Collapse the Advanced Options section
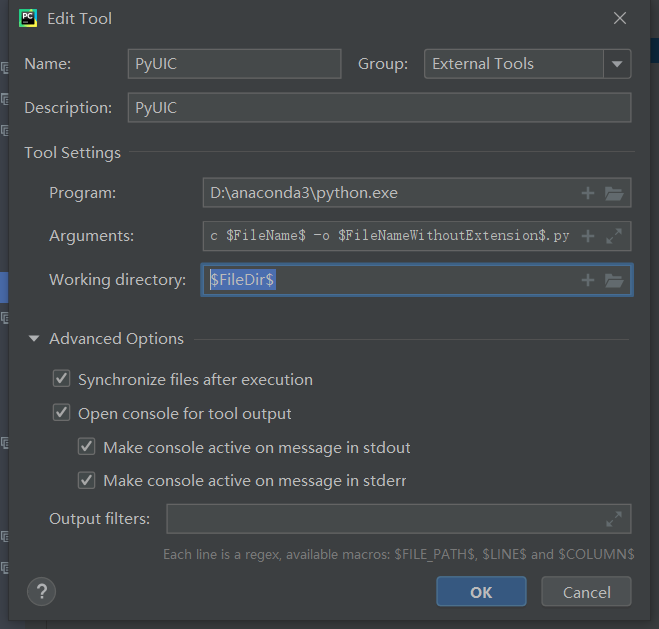This screenshot has width=659, height=629. tap(36, 339)
